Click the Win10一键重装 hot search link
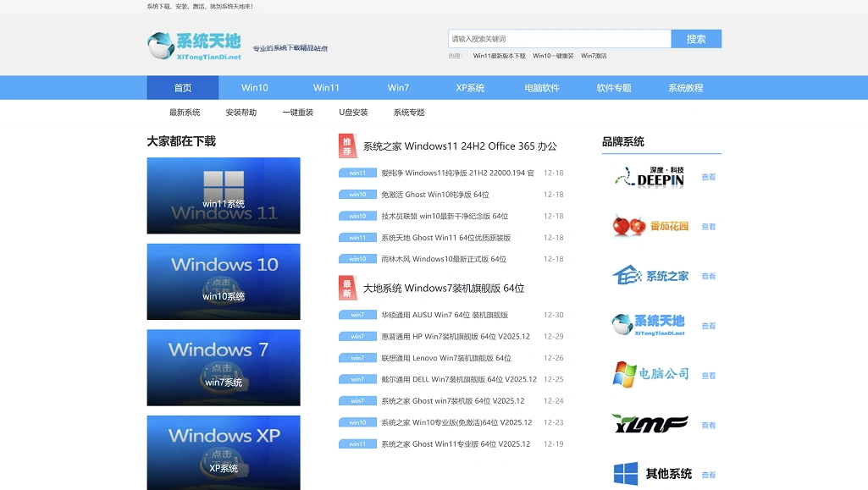 553,56
